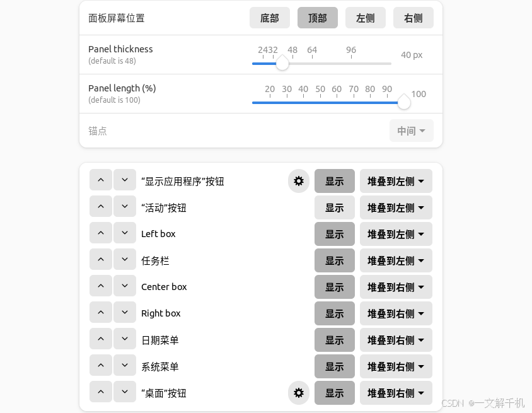This screenshot has height=413, width=532.
Task: Click the Panel thickness slider handle
Action: point(282,63)
